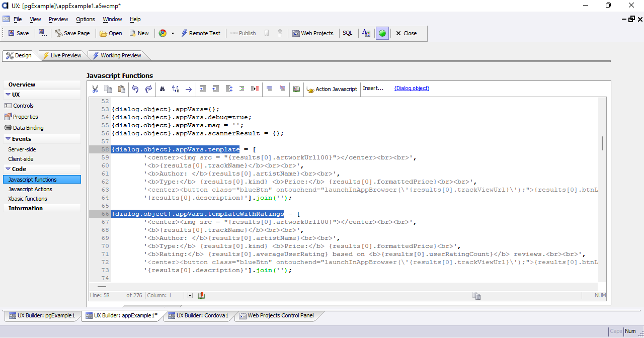
Task: Select Javascript functions in Code section
Action: tap(42, 180)
